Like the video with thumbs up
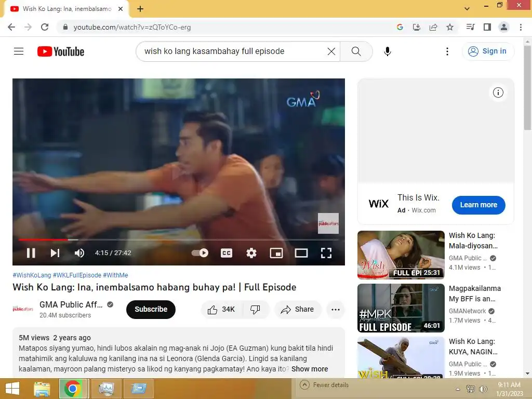532x399 pixels. [221, 310]
